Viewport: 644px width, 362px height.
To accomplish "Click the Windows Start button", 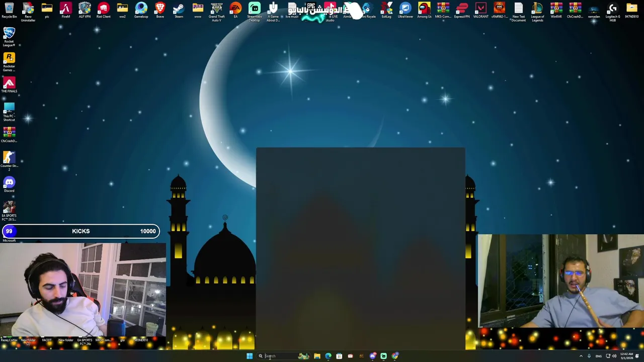I will point(250,356).
